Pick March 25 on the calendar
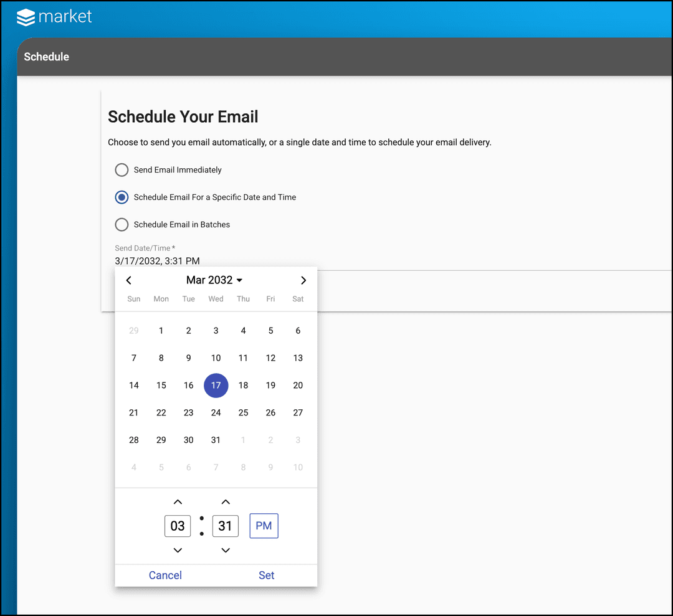The height and width of the screenshot is (616, 673). click(x=243, y=413)
